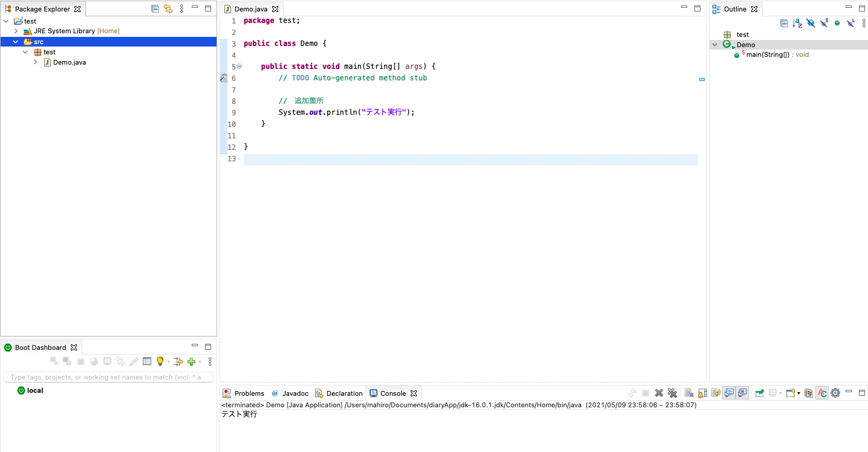Toggle the ANSI console coloring icon
Viewport: 868px width, 452px height.
822,392
